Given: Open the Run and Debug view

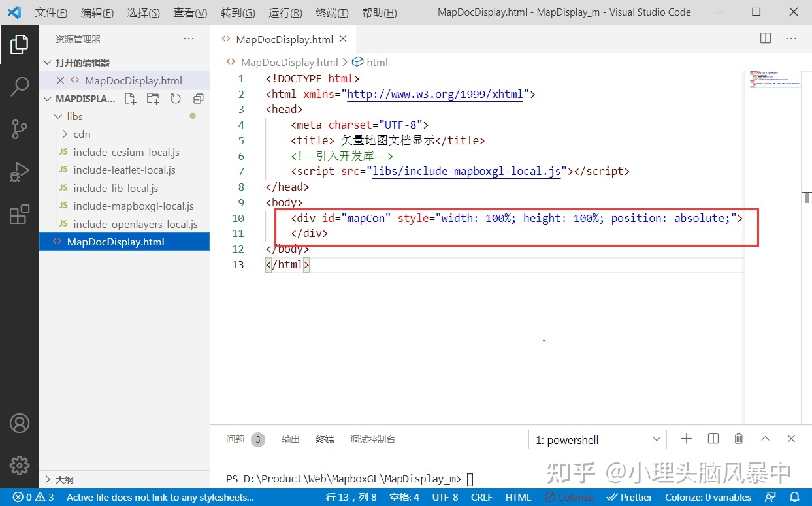Looking at the screenshot, I should pyautogui.click(x=20, y=172).
